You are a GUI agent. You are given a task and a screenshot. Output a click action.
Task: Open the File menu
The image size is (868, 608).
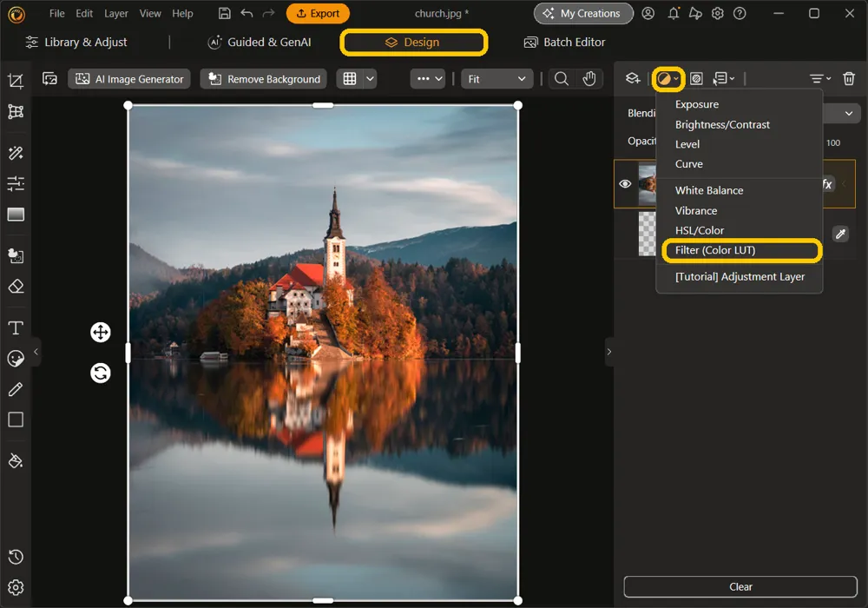[x=56, y=13]
